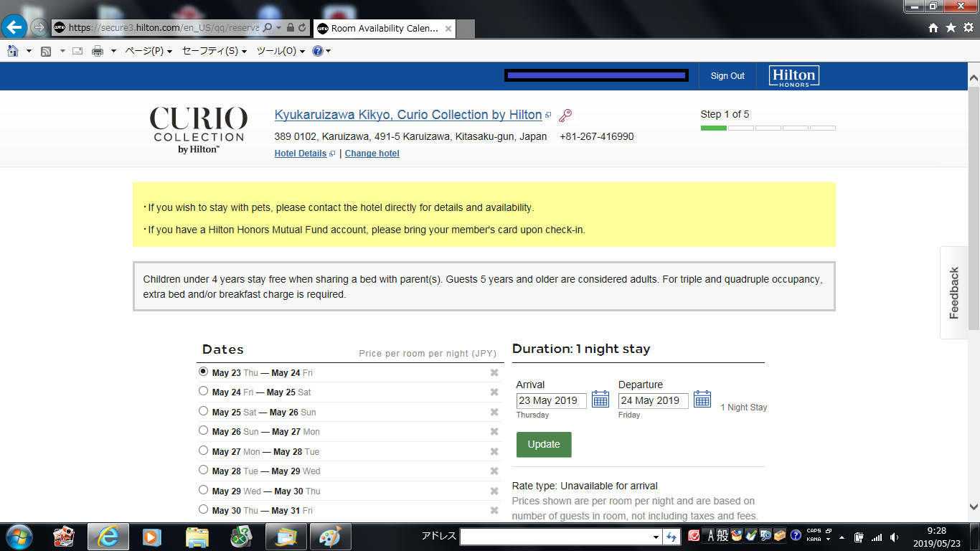Click the Change hotel link

pyautogui.click(x=372, y=154)
